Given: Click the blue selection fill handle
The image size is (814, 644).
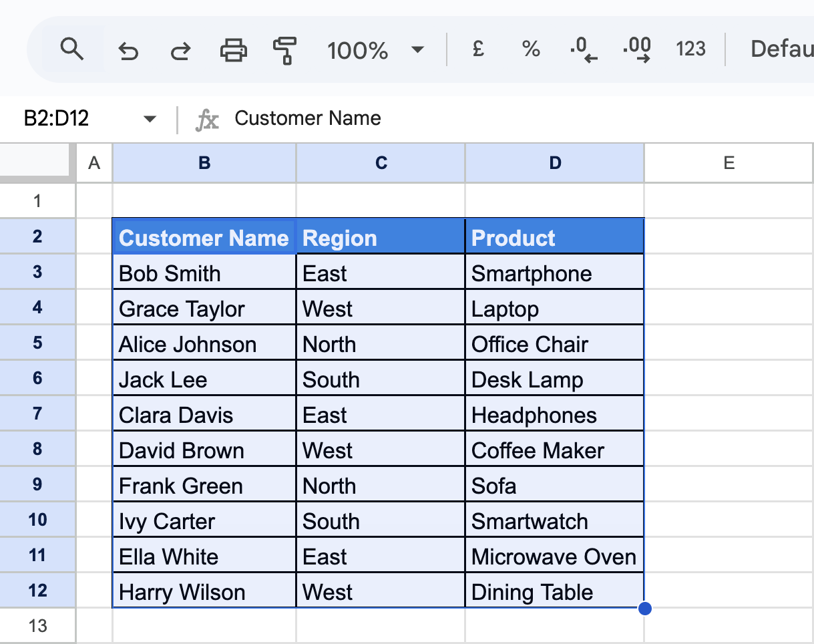Looking at the screenshot, I should [x=645, y=609].
